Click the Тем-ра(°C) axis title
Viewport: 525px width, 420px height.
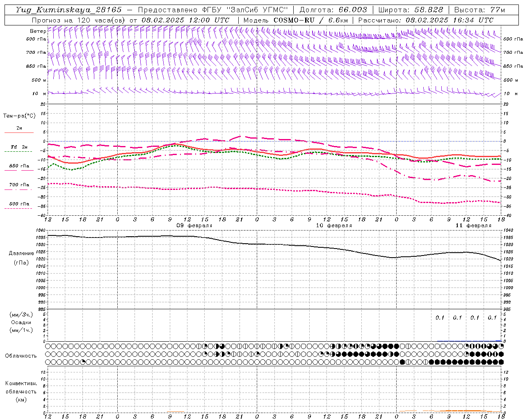[19, 116]
